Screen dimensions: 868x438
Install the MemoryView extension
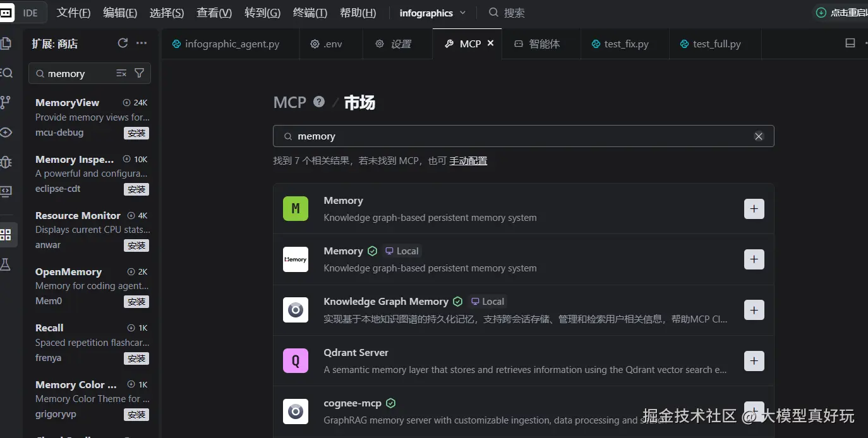point(136,133)
